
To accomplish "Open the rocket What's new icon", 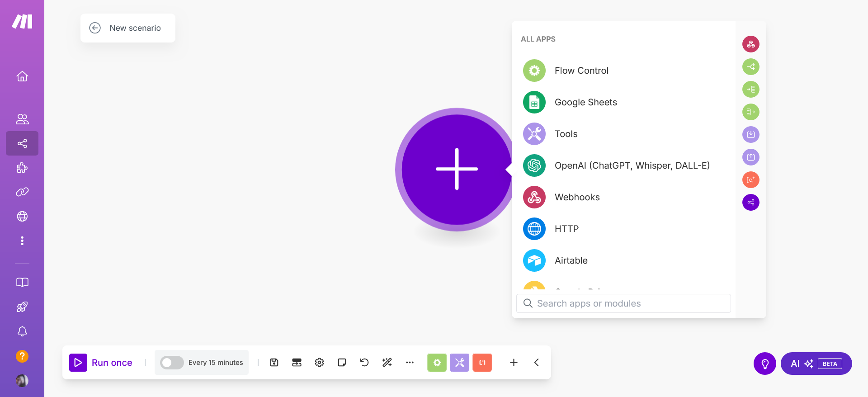I will tap(22, 307).
